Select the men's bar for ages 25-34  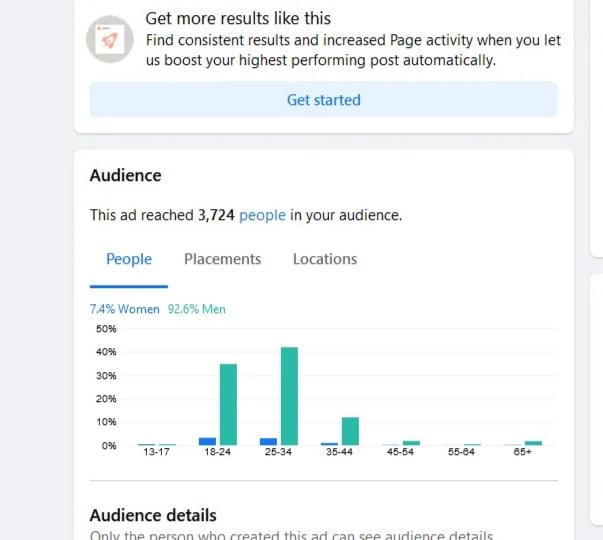point(289,396)
